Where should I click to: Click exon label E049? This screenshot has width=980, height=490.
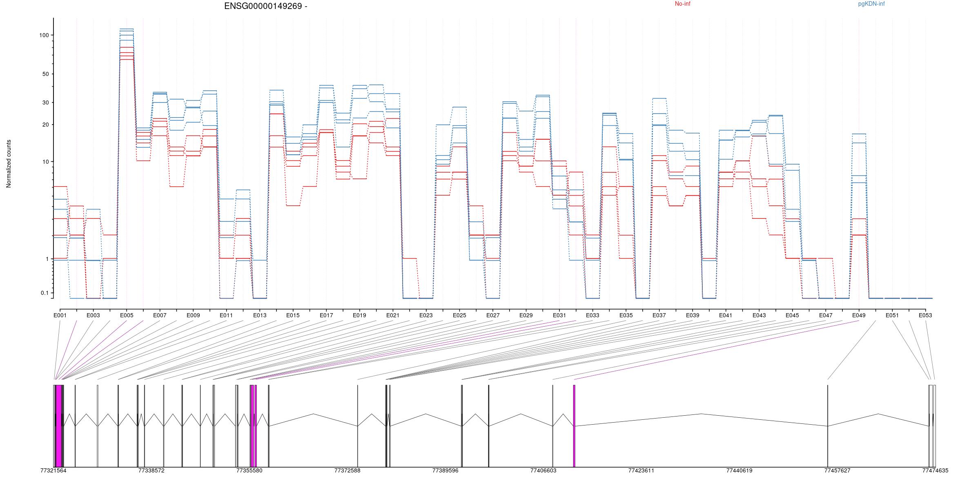(859, 315)
